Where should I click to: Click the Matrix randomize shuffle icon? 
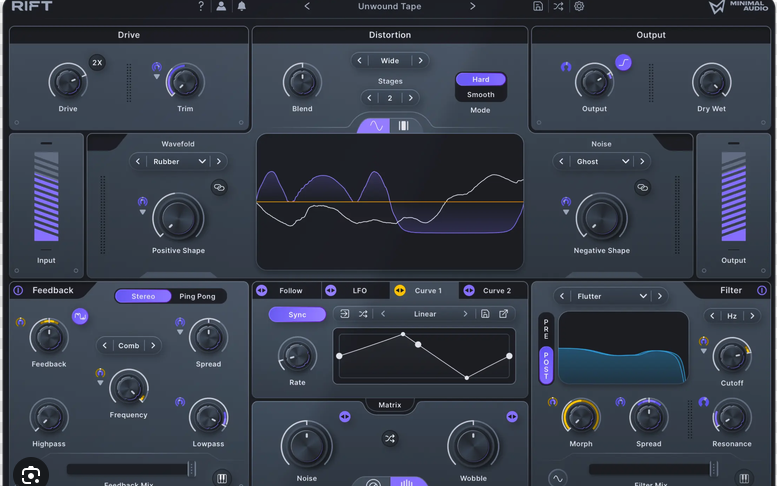click(390, 438)
